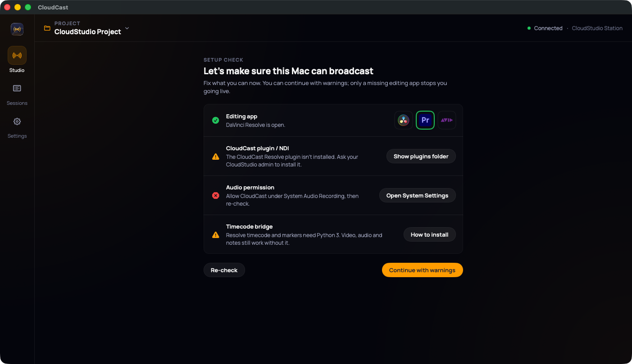Select the Avid editing app icon

pos(447,120)
